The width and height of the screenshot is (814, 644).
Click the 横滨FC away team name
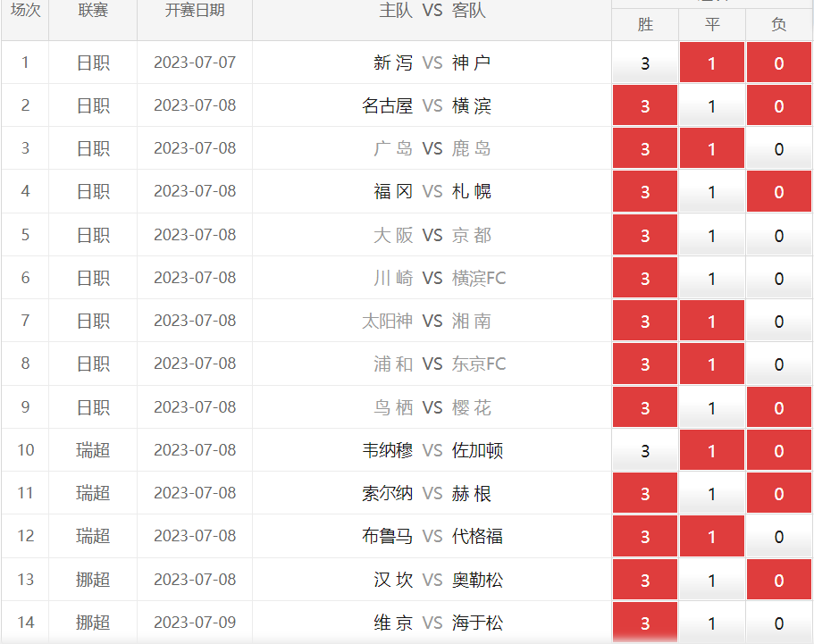pos(479,279)
